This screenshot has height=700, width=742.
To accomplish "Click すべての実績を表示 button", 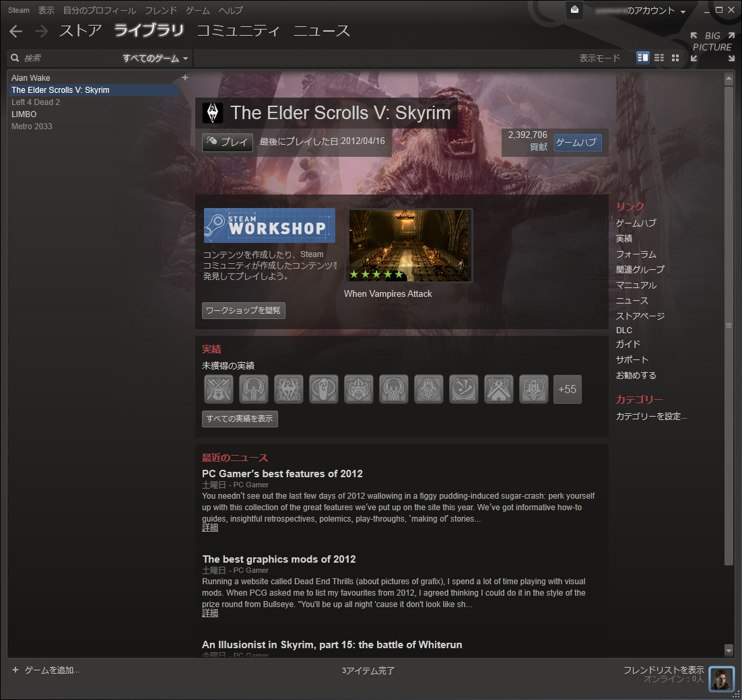I will pyautogui.click(x=240, y=419).
